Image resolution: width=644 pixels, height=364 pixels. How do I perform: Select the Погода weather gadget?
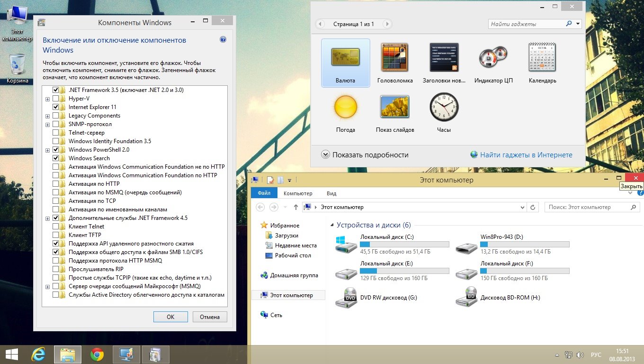tap(345, 113)
